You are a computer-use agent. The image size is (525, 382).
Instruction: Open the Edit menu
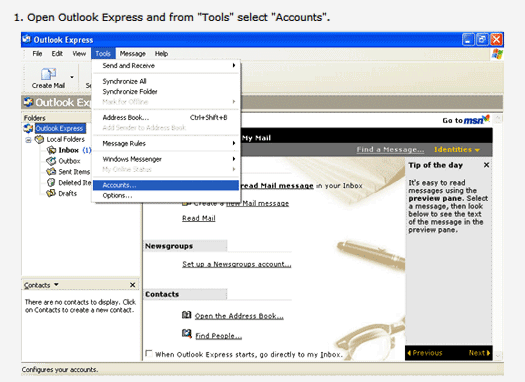click(57, 54)
